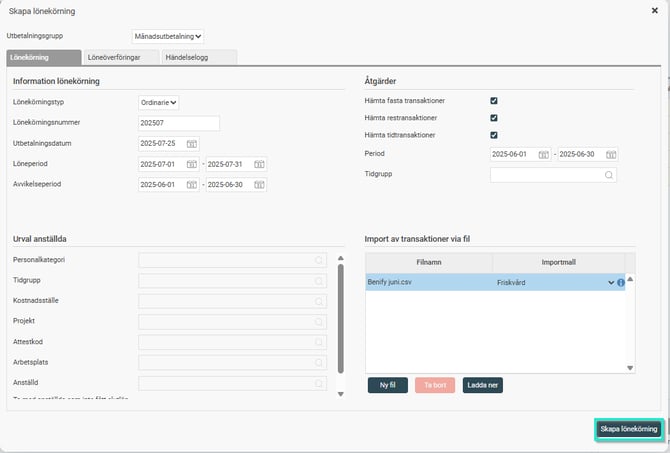This screenshot has width=670, height=453.
Task: Open calendar for Avvikelseperiod start date
Action: coord(192,185)
